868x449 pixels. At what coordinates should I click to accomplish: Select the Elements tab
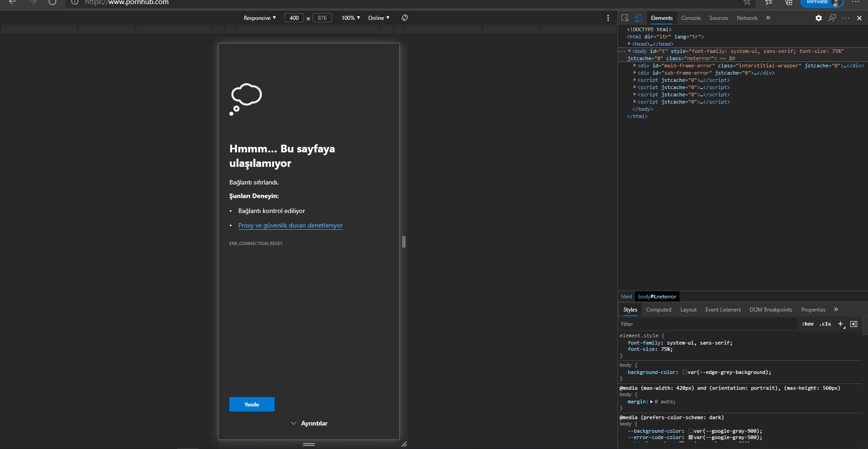[662, 18]
